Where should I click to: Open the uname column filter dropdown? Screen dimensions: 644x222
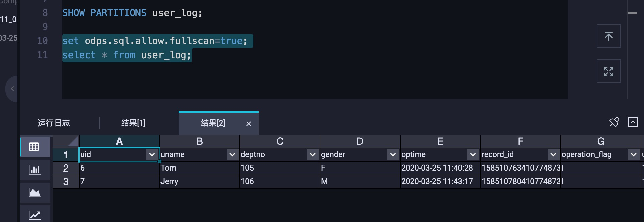[x=232, y=155]
